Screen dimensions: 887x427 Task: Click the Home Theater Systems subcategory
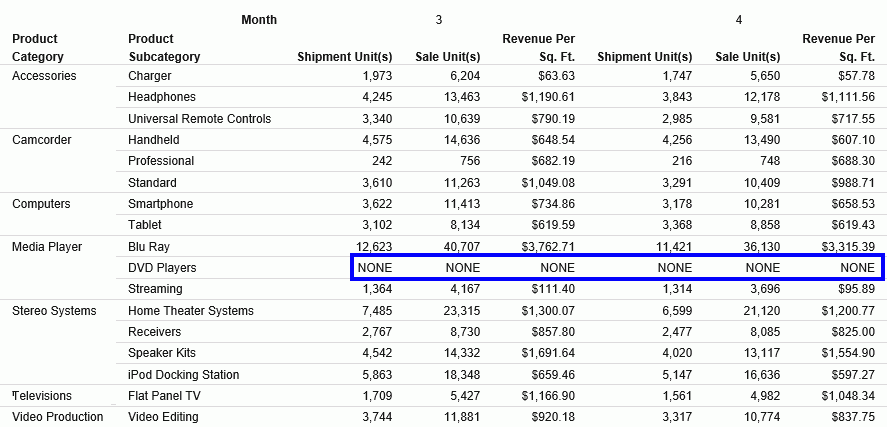click(x=191, y=311)
